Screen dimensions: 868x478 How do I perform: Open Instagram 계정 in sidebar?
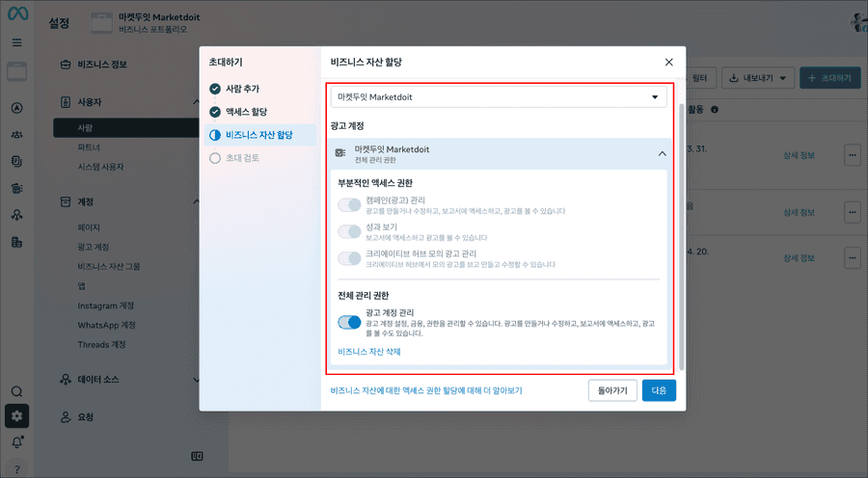click(x=106, y=305)
